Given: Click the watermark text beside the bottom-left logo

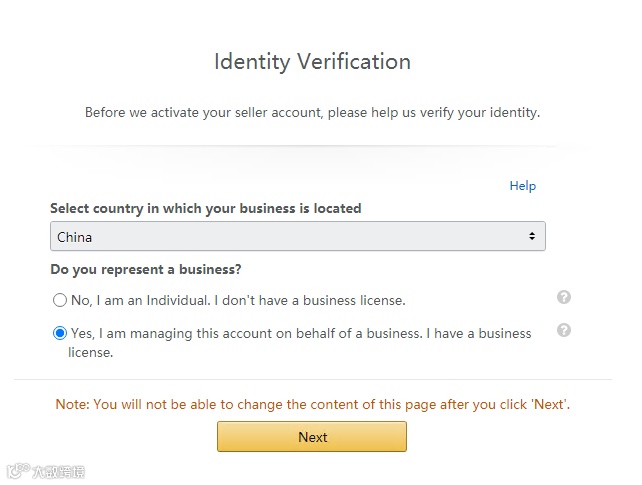Looking at the screenshot, I should click(x=58, y=471).
